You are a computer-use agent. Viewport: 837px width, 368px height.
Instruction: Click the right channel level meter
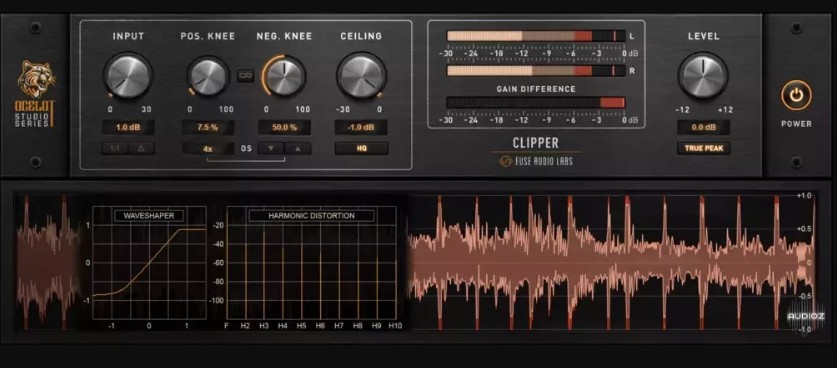pyautogui.click(x=535, y=71)
